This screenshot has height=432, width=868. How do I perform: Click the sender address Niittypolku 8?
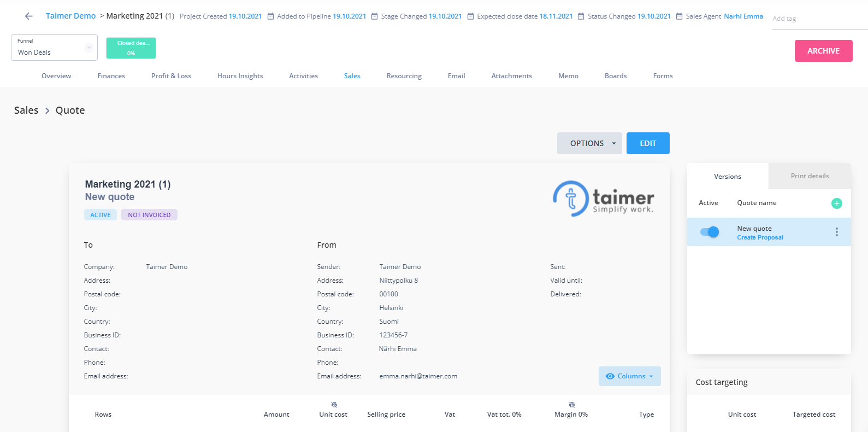399,281
